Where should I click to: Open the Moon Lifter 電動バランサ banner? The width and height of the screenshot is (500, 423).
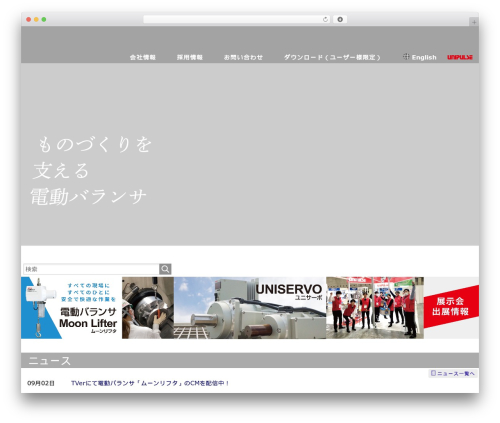[x=97, y=308]
